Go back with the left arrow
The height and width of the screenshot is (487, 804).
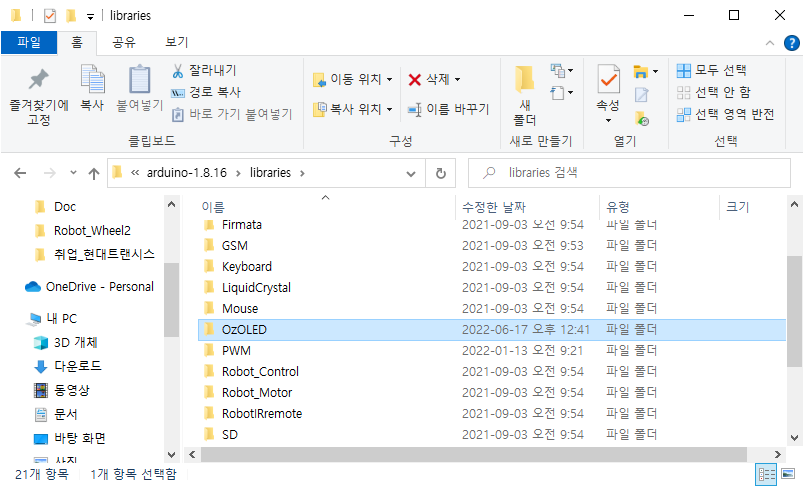pyautogui.click(x=20, y=173)
